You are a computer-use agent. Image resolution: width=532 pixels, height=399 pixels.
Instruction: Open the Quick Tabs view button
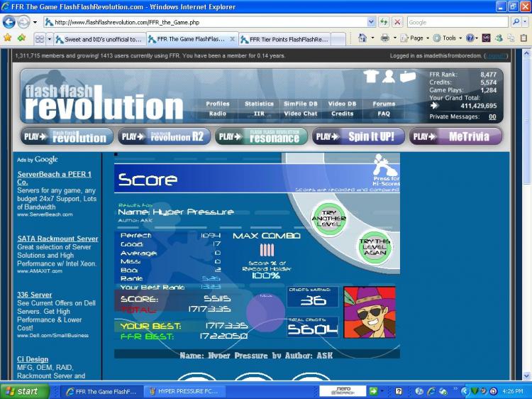pos(40,39)
